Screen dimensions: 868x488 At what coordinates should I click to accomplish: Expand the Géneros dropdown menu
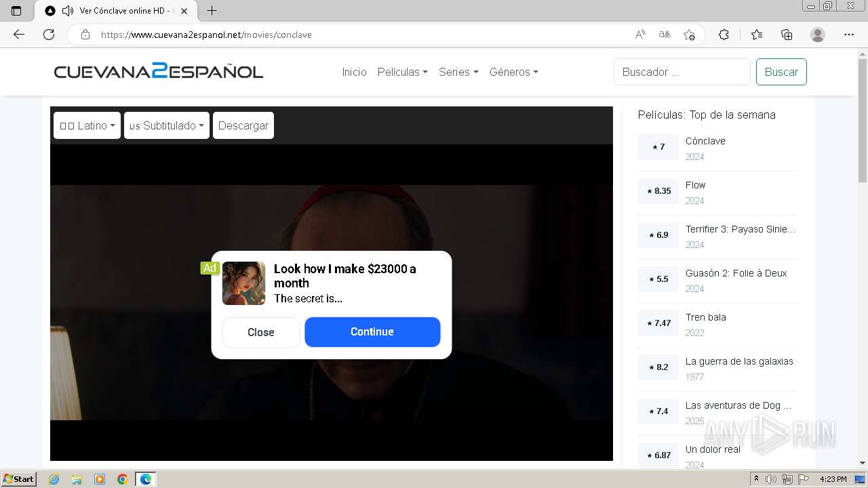click(x=513, y=72)
